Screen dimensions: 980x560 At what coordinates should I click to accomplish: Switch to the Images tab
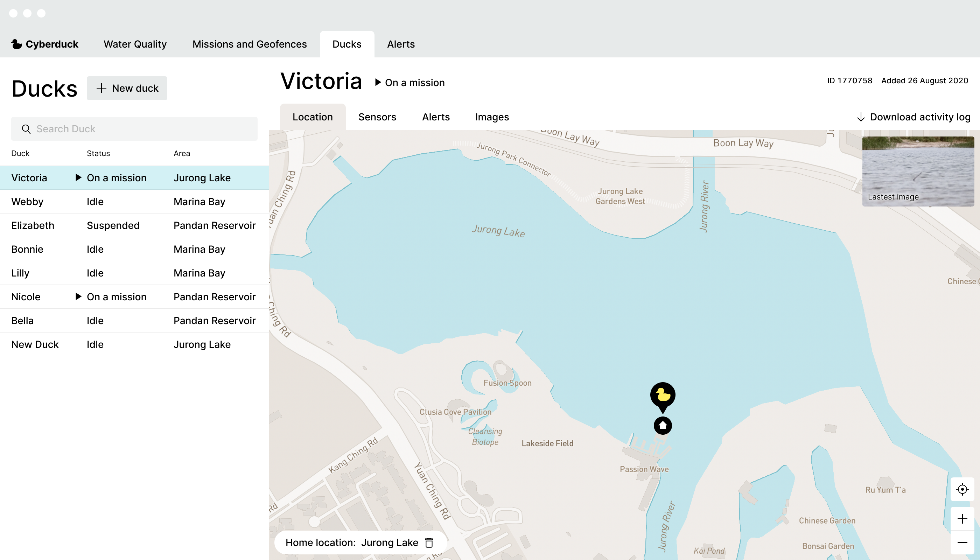(x=491, y=117)
